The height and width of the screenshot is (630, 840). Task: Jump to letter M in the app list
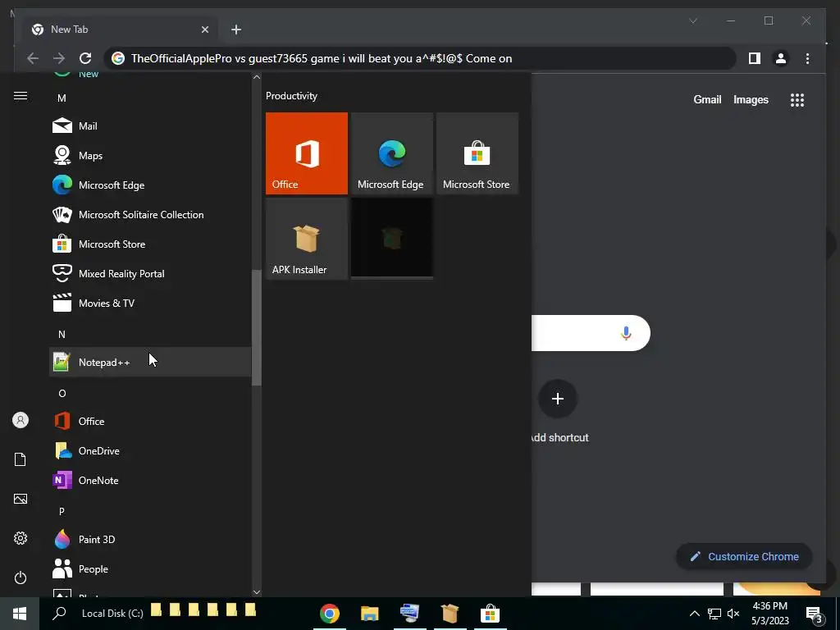point(62,98)
